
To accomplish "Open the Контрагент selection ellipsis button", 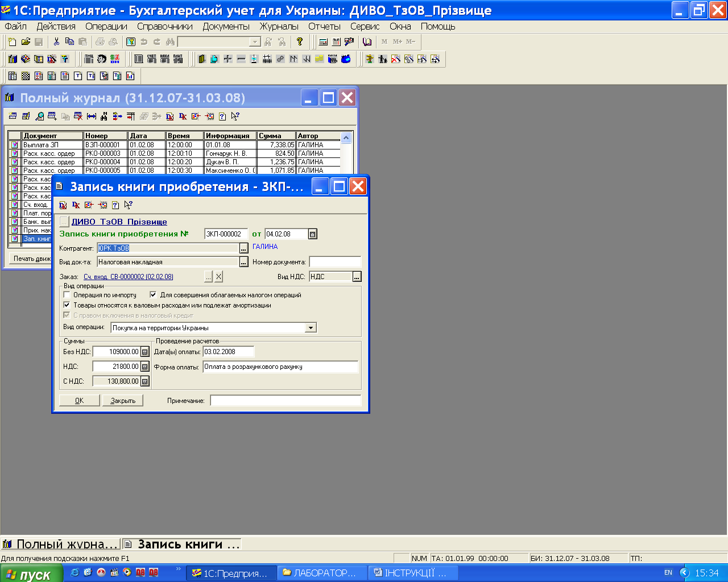I will click(243, 248).
